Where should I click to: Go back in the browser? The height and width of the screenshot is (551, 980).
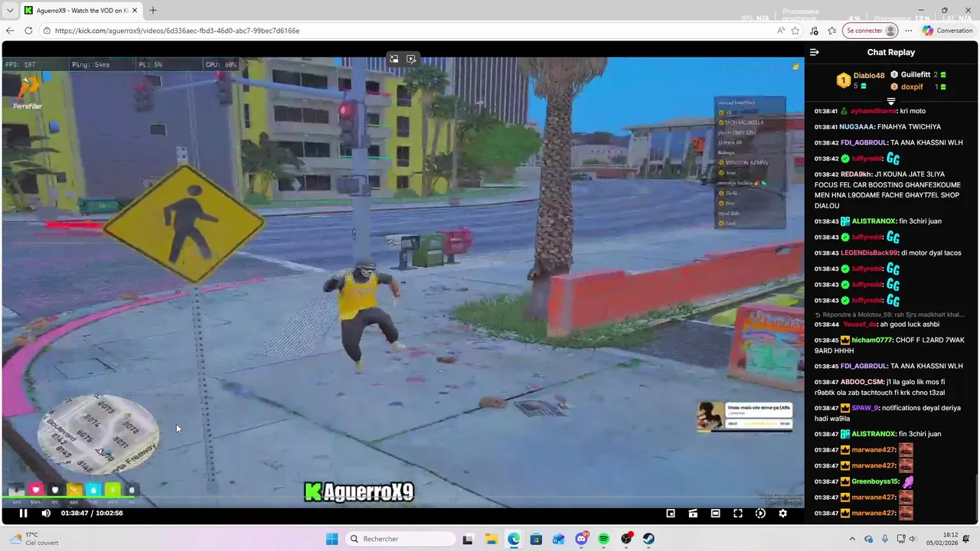tap(10, 31)
